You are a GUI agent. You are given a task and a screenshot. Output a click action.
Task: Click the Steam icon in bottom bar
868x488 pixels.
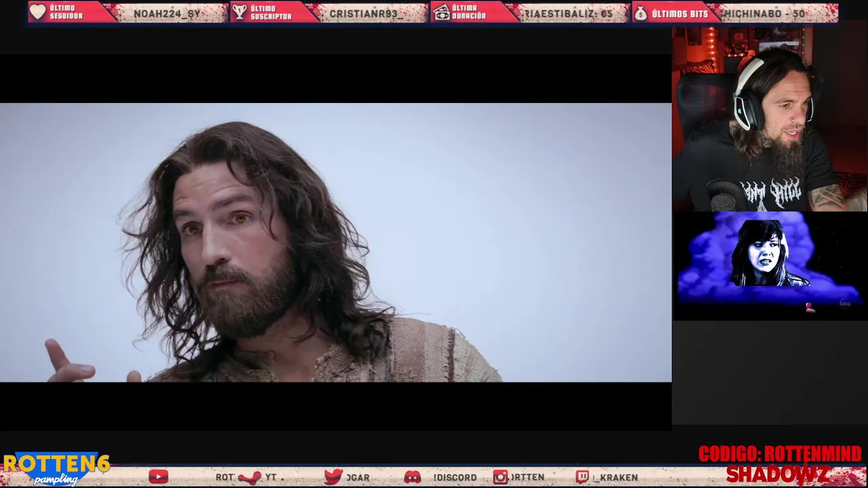[x=250, y=477]
